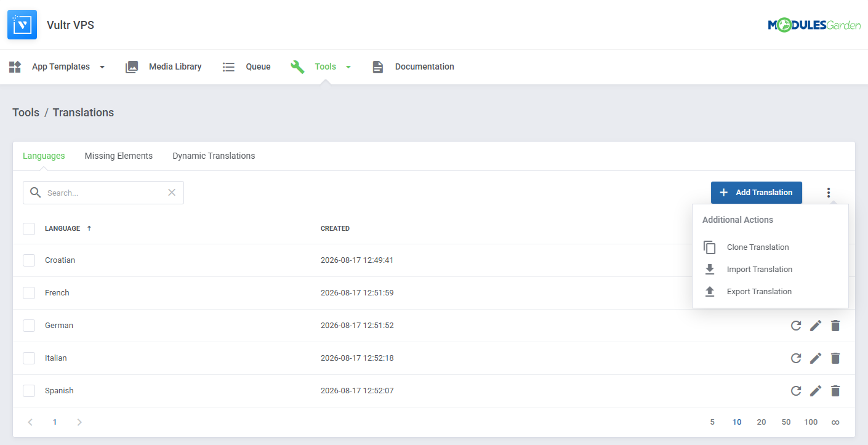Check the German row checkbox
Viewport: 868px width, 445px height.
pos(29,326)
